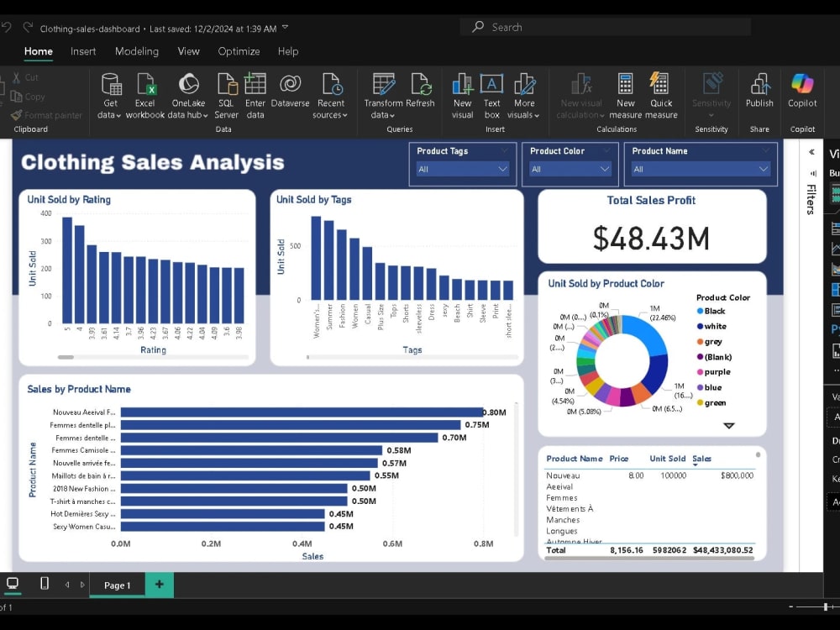Open Copilot pane
The image size is (840, 630).
coord(802,91)
